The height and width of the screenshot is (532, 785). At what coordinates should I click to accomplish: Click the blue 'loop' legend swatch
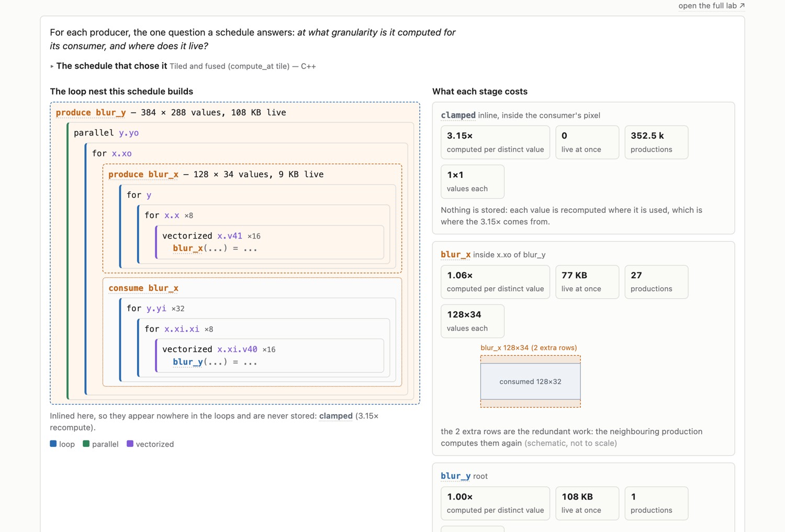point(53,444)
